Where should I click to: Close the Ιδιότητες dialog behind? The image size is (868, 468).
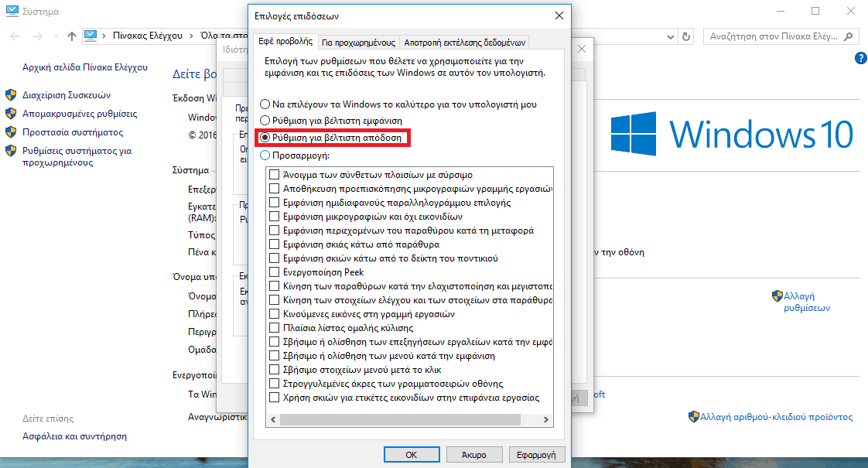581,49
